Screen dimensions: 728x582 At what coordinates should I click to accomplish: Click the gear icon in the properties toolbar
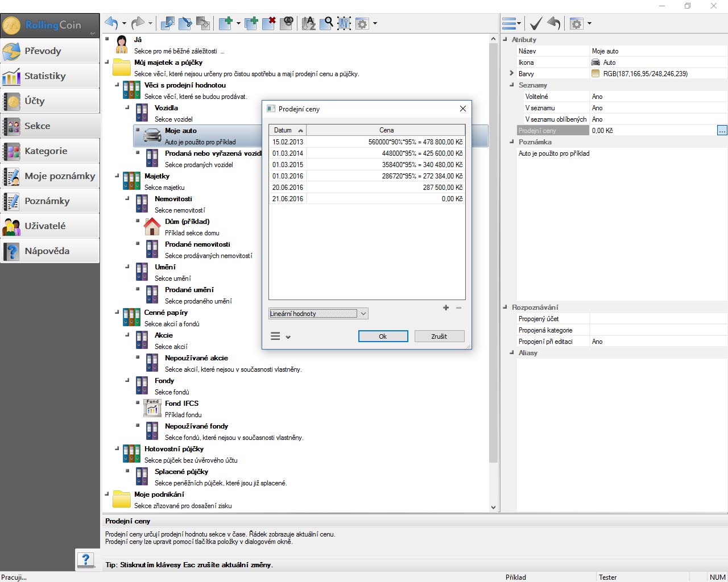click(576, 23)
